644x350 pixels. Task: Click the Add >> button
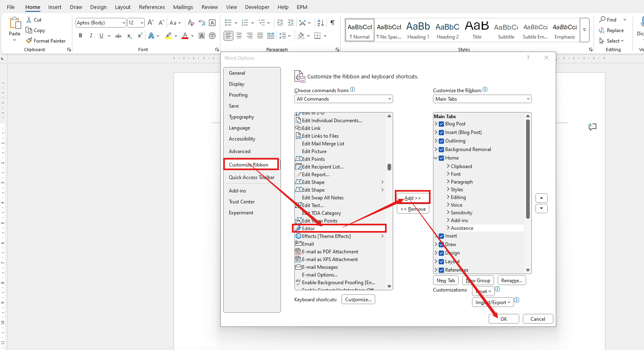coord(413,198)
